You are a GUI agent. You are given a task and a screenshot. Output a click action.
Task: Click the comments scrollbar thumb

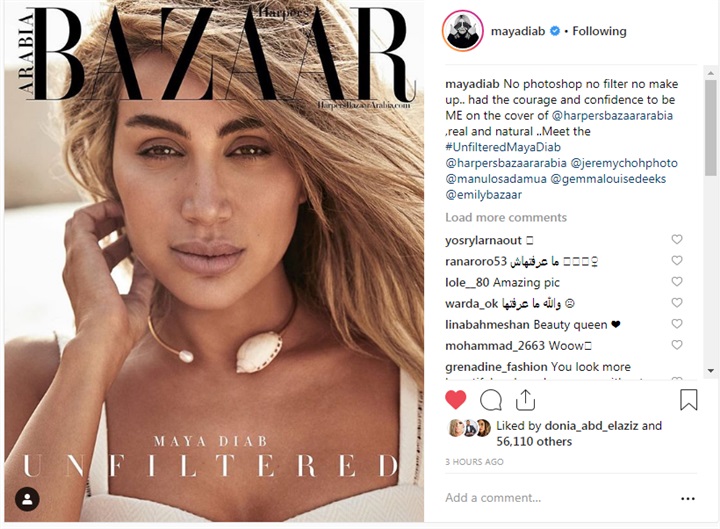[x=710, y=127]
